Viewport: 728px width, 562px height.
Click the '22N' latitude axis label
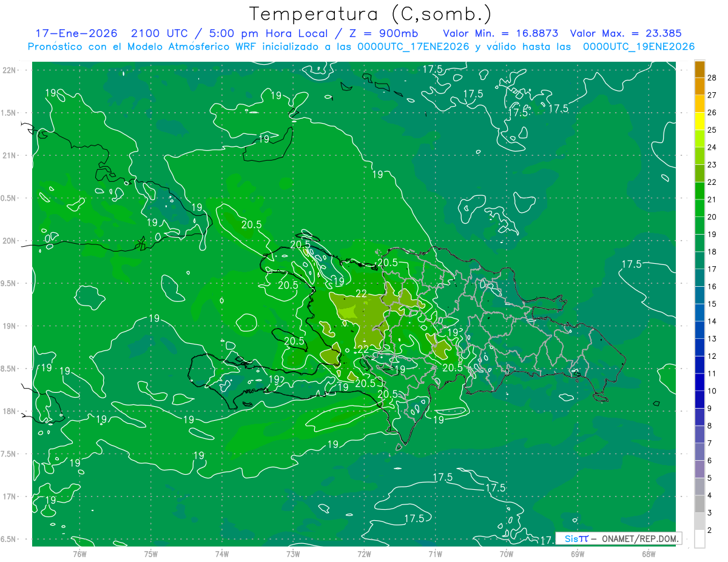pos(10,70)
